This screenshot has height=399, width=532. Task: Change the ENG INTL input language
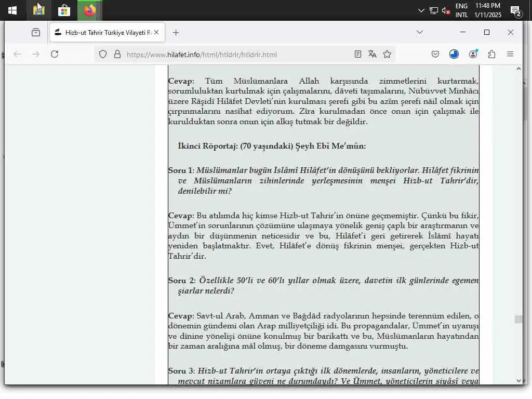click(x=461, y=10)
